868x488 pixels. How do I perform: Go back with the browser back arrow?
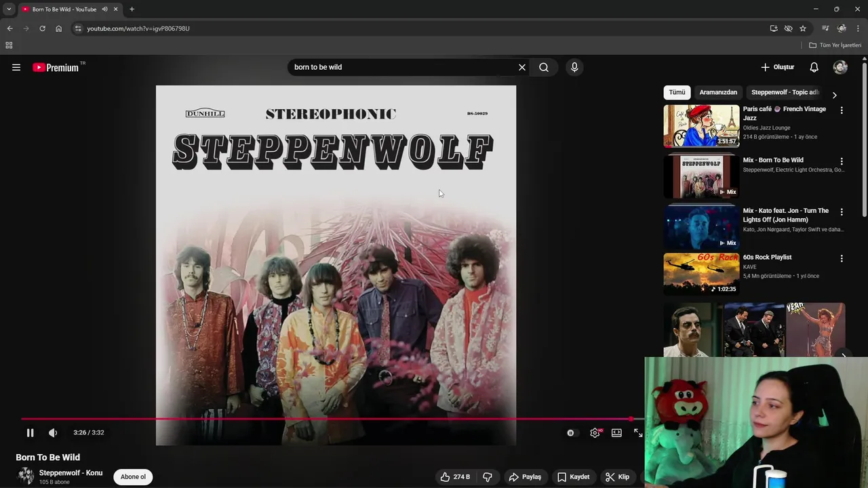tap(9, 28)
